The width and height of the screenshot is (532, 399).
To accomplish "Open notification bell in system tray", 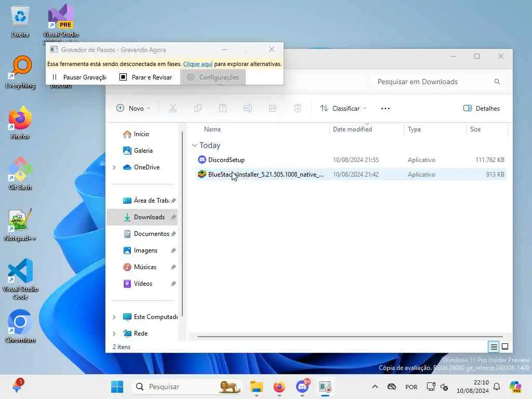I will (497, 387).
